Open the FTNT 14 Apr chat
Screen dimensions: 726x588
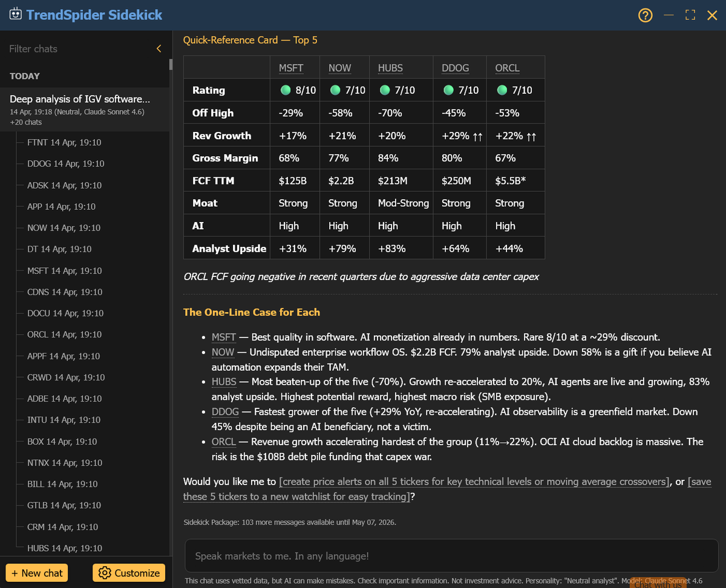click(x=64, y=143)
